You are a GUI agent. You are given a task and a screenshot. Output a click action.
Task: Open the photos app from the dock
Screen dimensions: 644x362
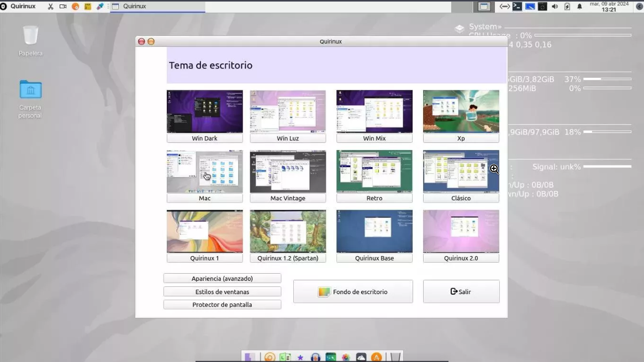point(346,357)
